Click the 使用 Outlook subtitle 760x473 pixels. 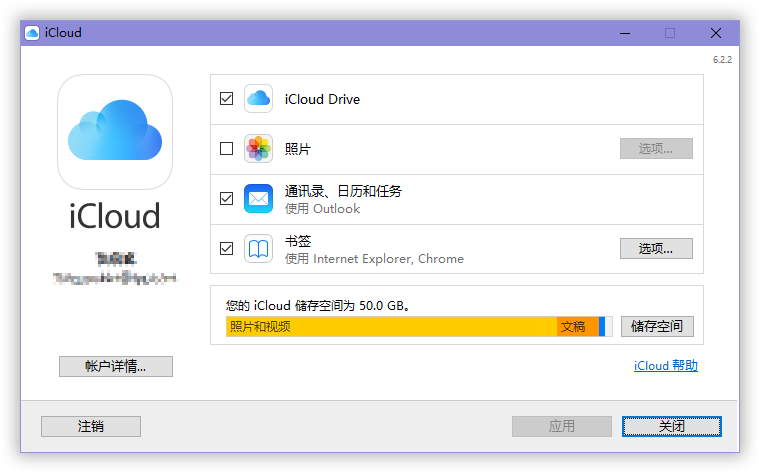click(322, 209)
